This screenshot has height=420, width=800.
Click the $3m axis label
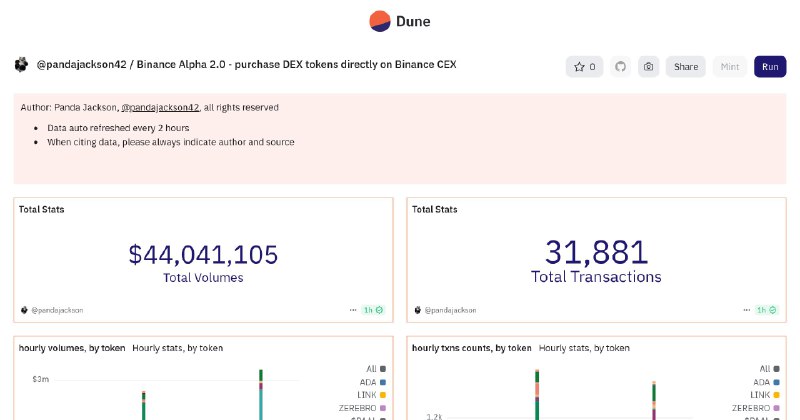coord(40,380)
